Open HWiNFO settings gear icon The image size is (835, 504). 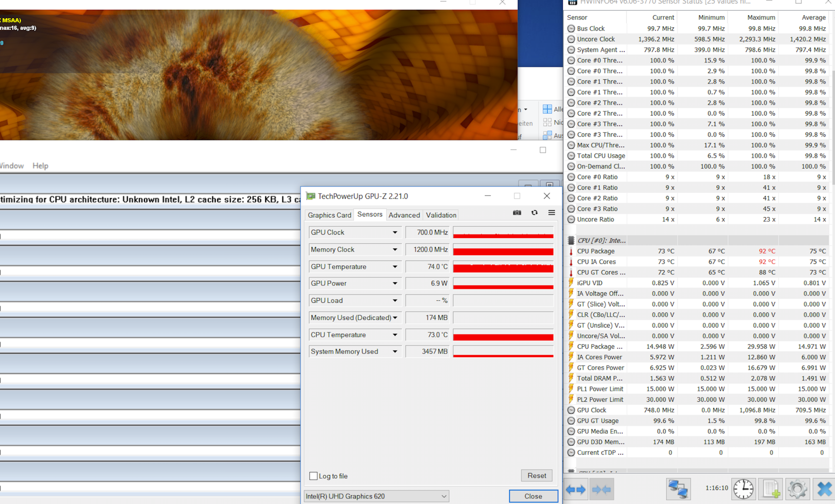click(797, 489)
